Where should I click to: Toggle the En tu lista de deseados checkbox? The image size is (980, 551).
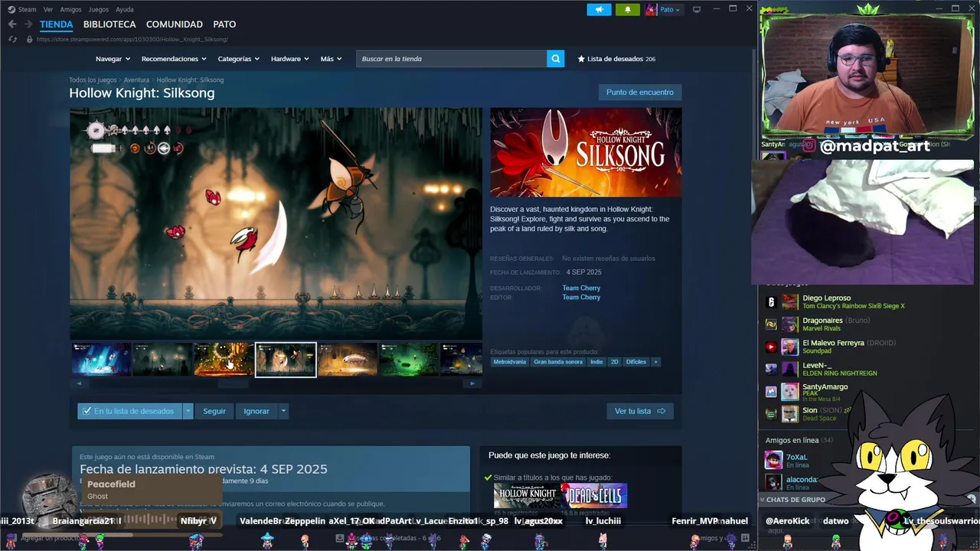click(x=87, y=411)
